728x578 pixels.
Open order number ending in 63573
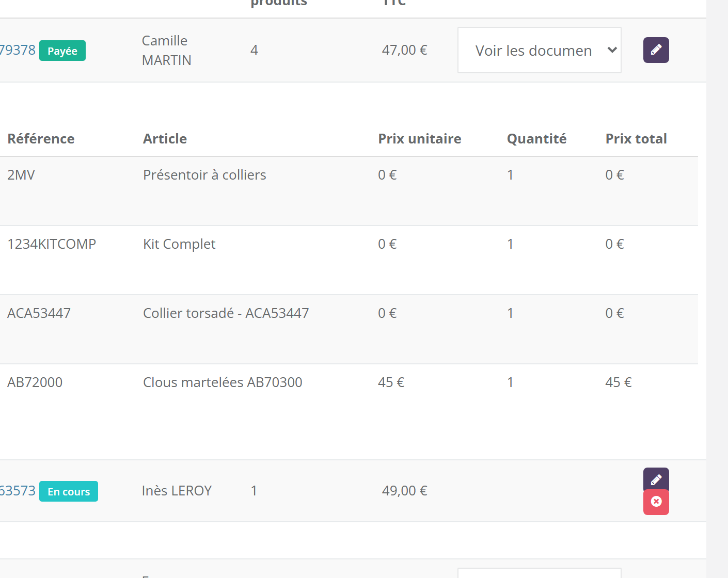click(18, 491)
